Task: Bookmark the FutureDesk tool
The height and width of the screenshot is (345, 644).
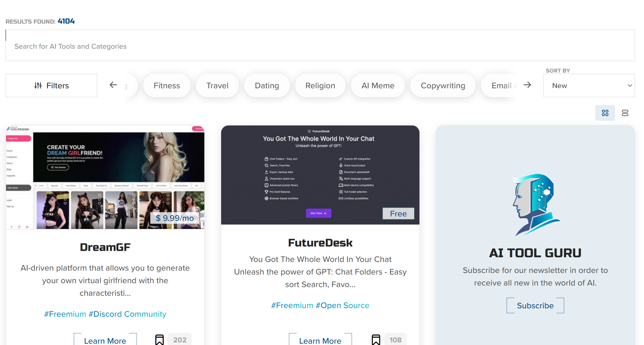Action: [376, 340]
